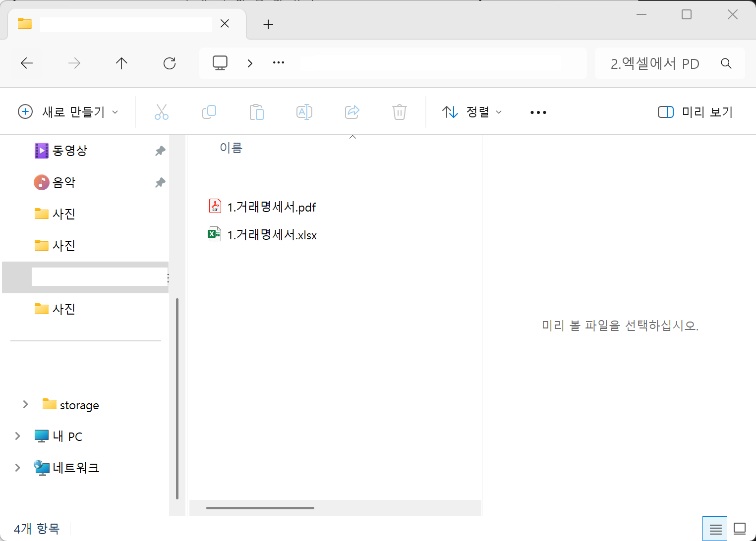The height and width of the screenshot is (541, 756).
Task: Open the 새로 만들기 dropdown
Action: (68, 112)
